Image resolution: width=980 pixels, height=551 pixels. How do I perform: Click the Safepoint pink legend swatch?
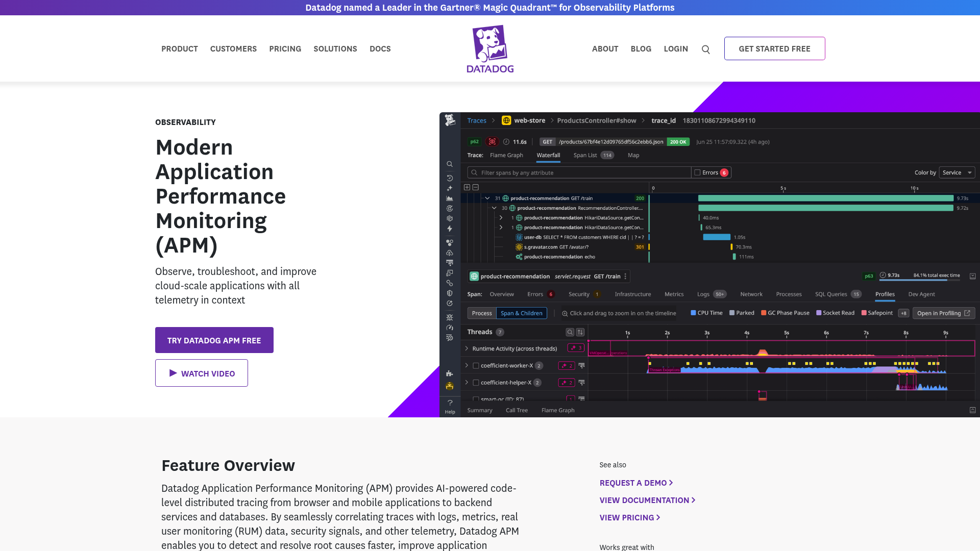864,313
